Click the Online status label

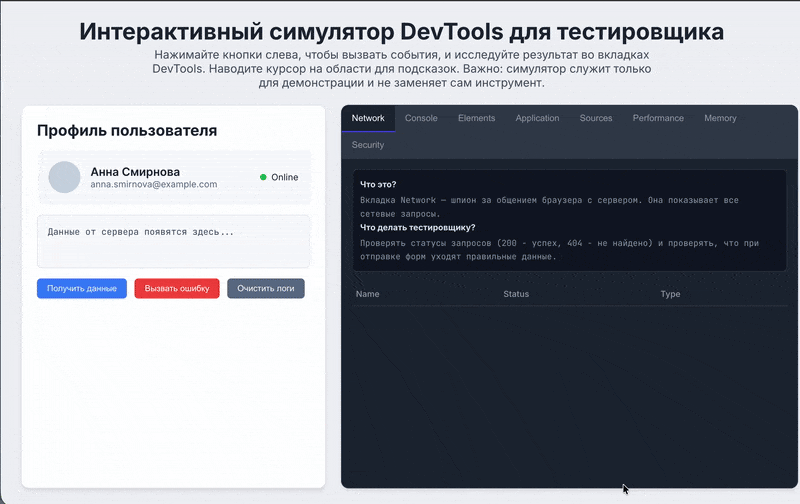285,177
